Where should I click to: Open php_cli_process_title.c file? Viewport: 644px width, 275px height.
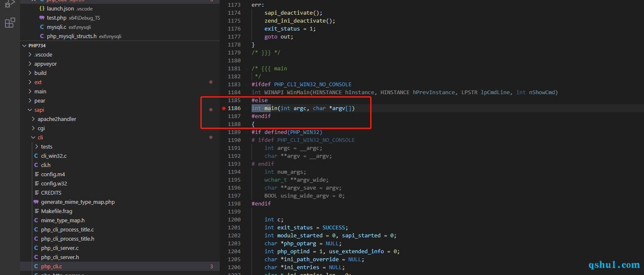point(68,229)
